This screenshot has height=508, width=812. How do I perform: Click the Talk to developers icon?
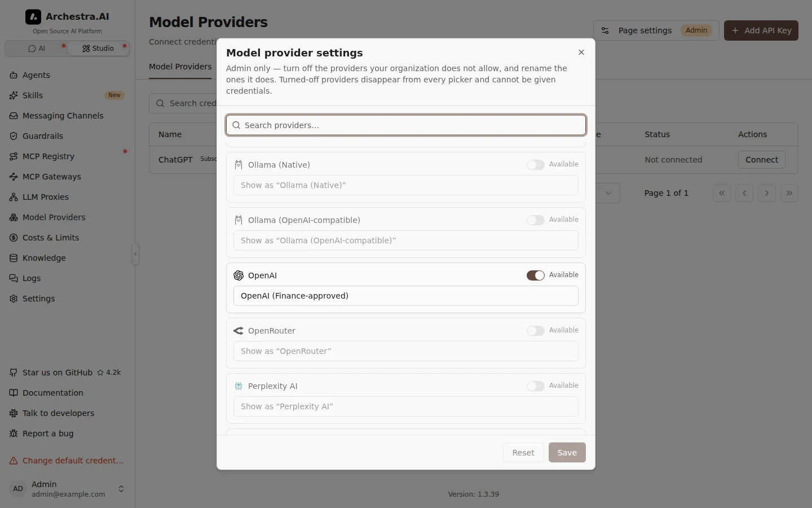pyautogui.click(x=14, y=413)
